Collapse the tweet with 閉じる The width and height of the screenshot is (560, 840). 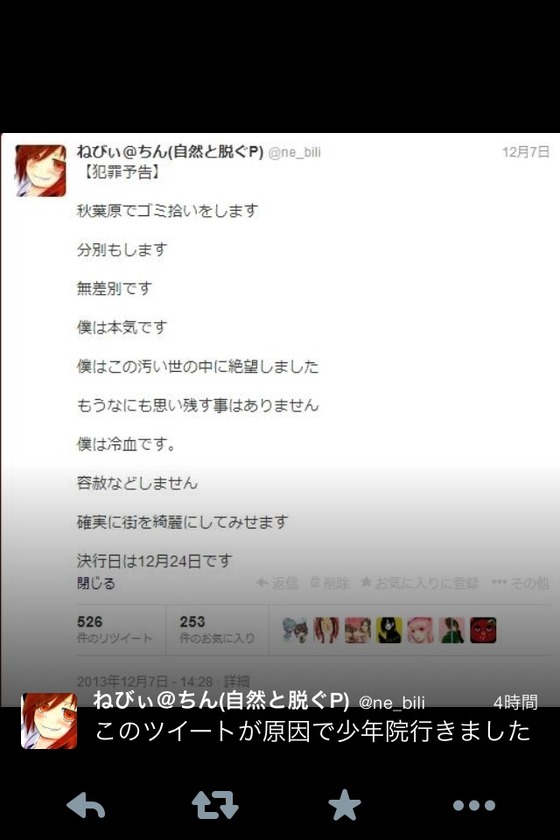click(96, 583)
